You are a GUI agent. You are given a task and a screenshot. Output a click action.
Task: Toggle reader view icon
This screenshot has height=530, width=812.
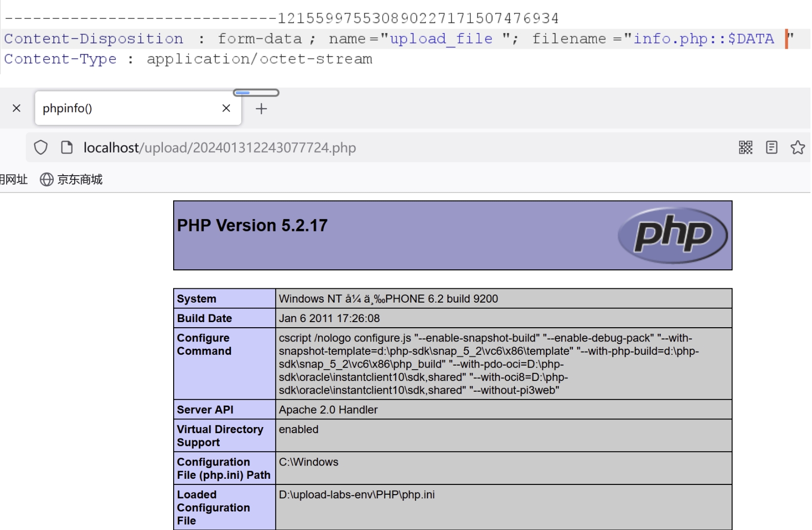pyautogui.click(x=772, y=147)
